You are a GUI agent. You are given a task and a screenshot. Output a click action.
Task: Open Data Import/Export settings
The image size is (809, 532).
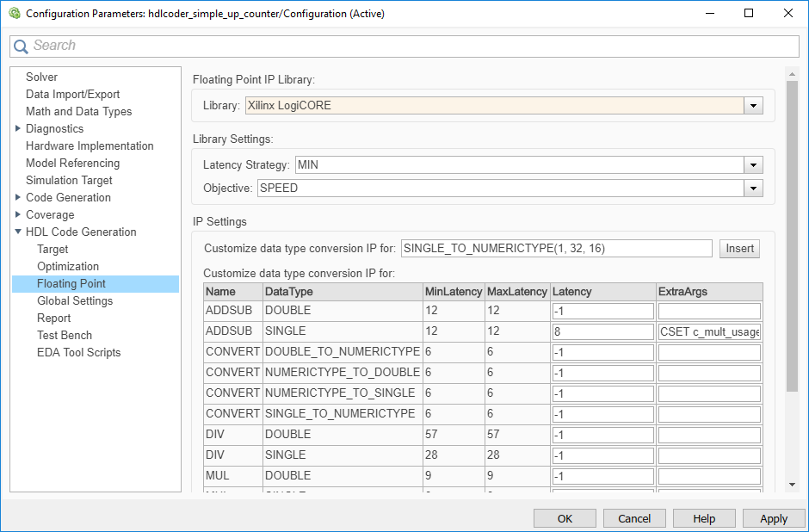[x=73, y=94]
